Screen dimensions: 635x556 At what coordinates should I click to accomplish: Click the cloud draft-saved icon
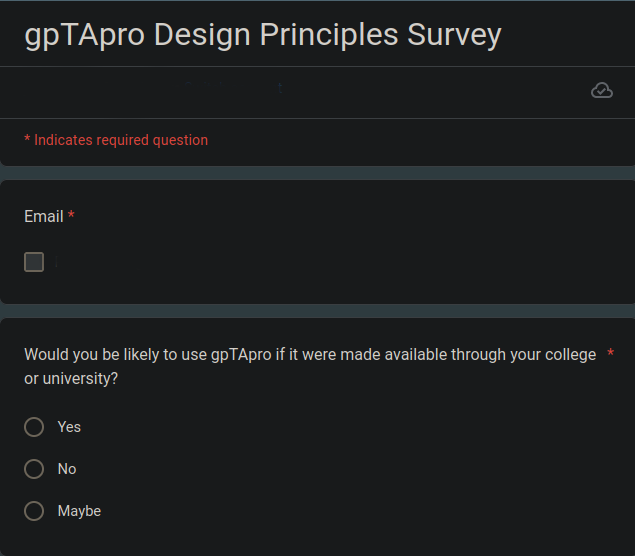tap(602, 90)
